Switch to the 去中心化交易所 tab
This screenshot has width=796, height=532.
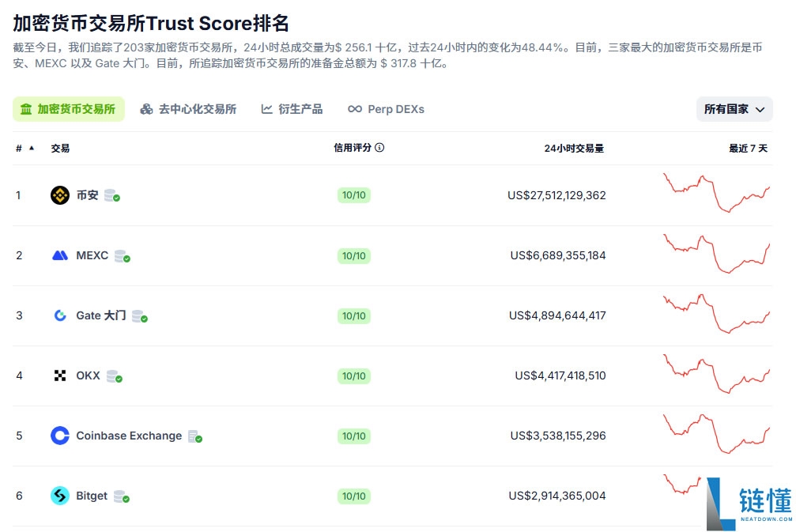188,109
